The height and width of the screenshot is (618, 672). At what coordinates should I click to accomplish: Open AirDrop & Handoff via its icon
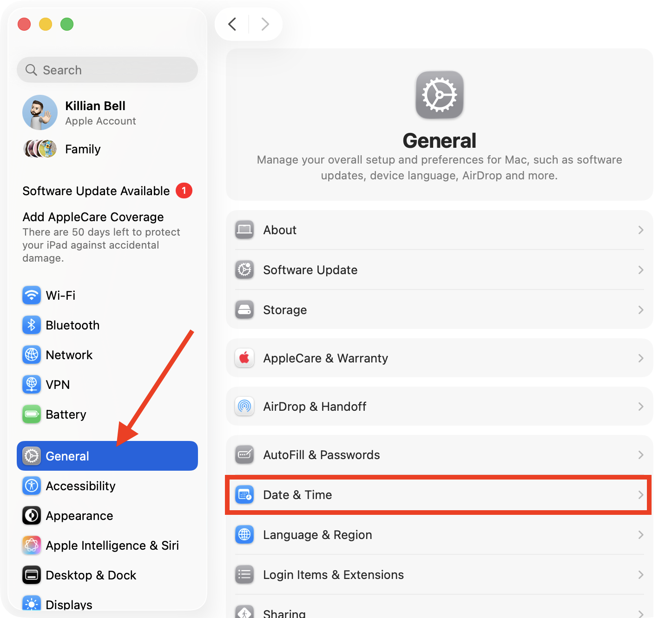pos(244,406)
